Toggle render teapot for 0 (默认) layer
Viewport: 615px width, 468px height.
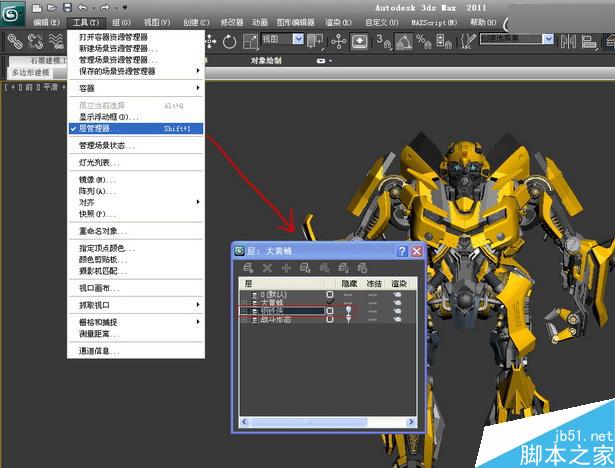tap(397, 294)
